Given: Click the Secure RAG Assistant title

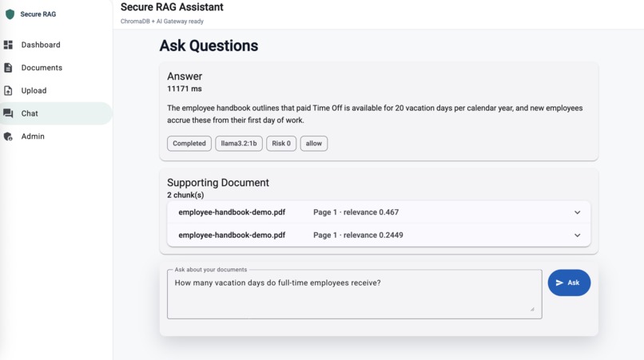Looking at the screenshot, I should coord(172,7).
